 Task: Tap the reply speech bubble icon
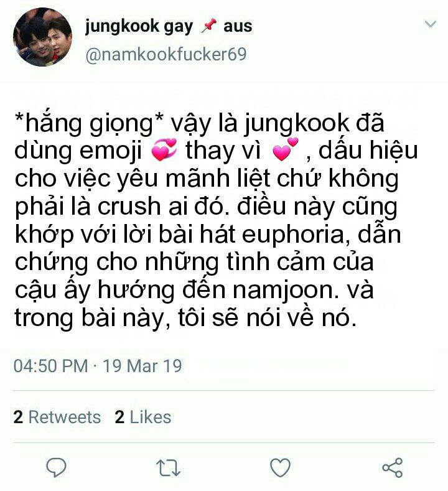click(x=57, y=467)
